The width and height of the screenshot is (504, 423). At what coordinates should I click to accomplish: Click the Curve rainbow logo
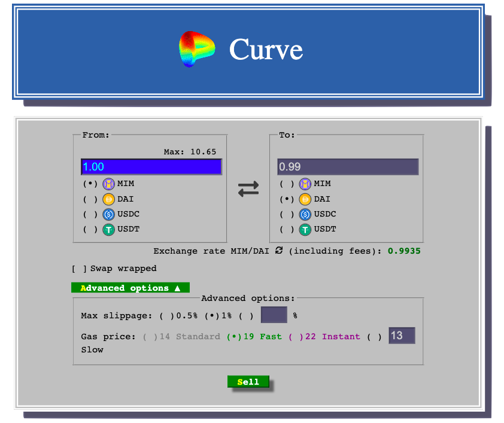[x=197, y=49]
